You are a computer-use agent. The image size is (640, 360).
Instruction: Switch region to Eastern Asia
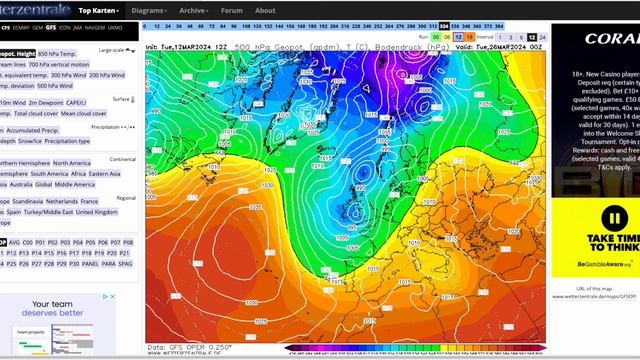tap(104, 174)
